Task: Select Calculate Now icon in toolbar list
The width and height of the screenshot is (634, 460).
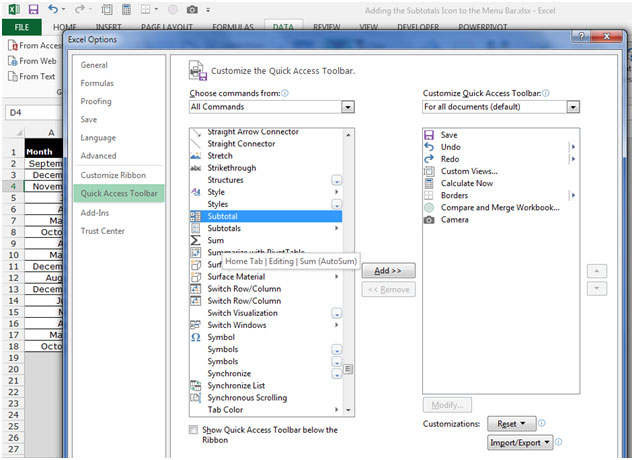Action: 429,183
